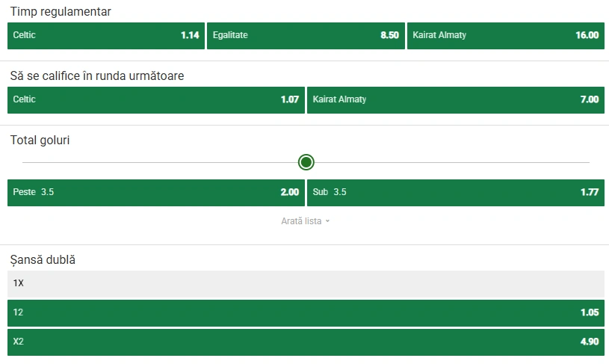Select Egalitate odds 8.50
The image size is (609, 364).
306,36
